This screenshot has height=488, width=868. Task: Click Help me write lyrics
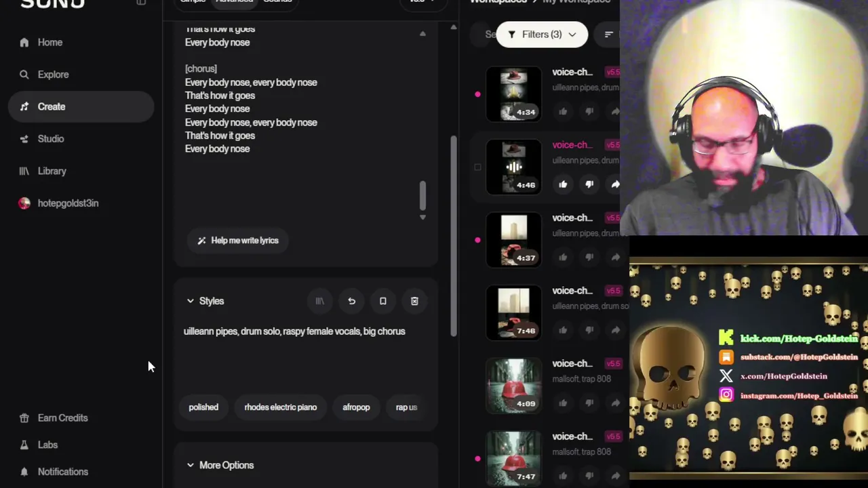[238, 241]
